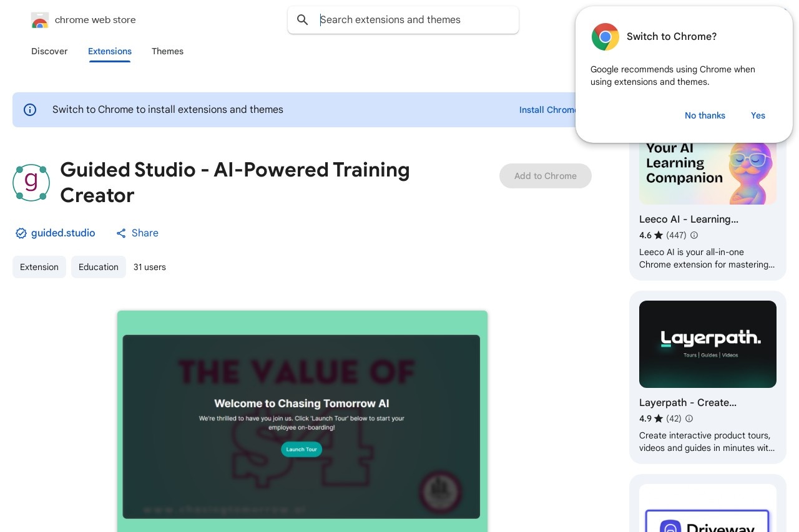Click the search magnifier icon
799x532 pixels.
pyautogui.click(x=303, y=20)
